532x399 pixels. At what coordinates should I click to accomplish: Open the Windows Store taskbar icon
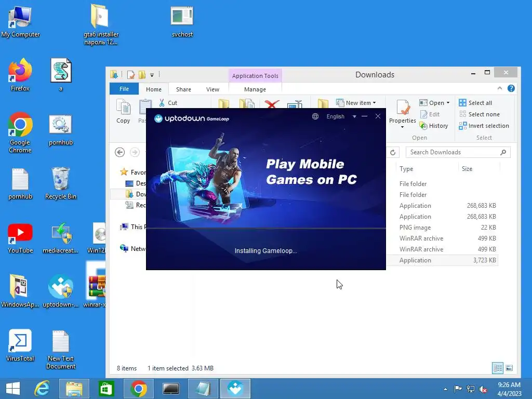[x=106, y=389]
